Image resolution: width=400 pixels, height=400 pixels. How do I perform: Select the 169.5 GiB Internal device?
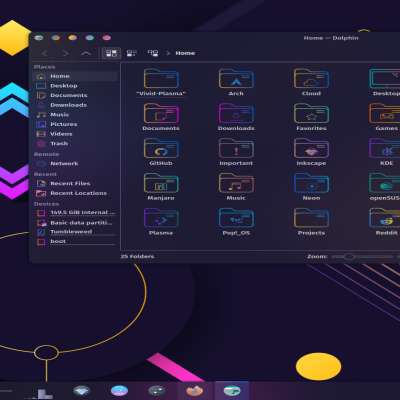coord(75,213)
